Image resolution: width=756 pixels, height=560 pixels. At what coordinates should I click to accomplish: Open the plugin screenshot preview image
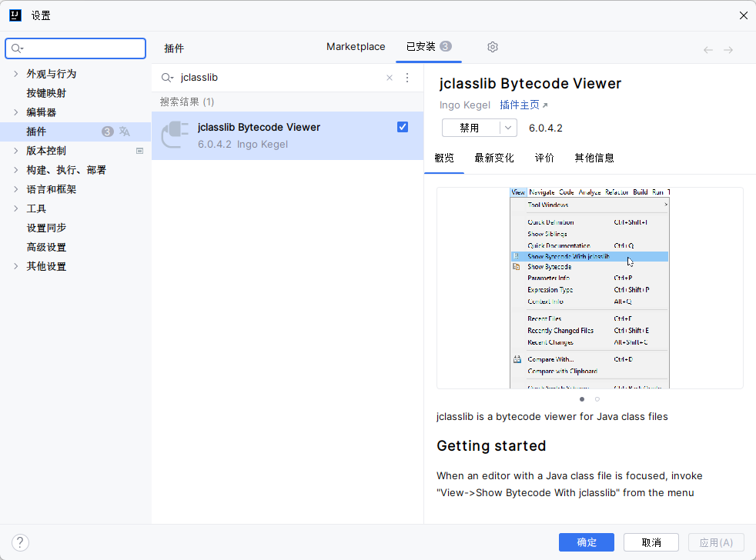(590, 288)
